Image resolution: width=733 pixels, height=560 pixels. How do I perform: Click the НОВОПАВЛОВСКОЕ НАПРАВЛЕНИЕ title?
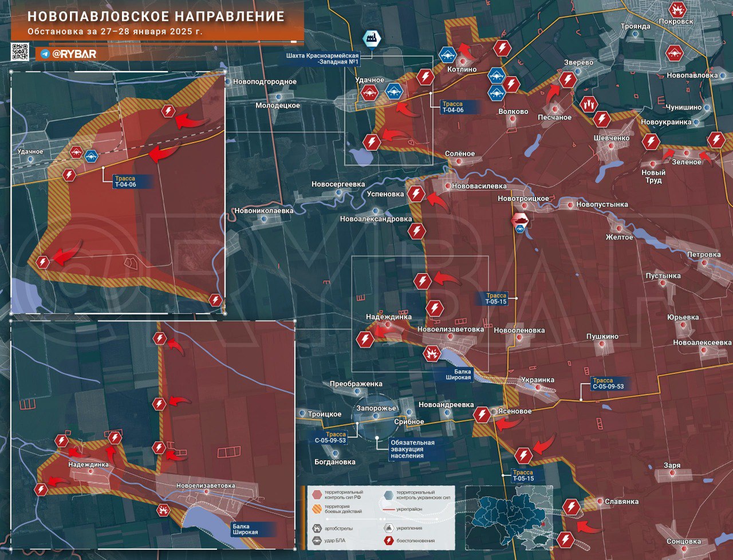click(x=156, y=16)
